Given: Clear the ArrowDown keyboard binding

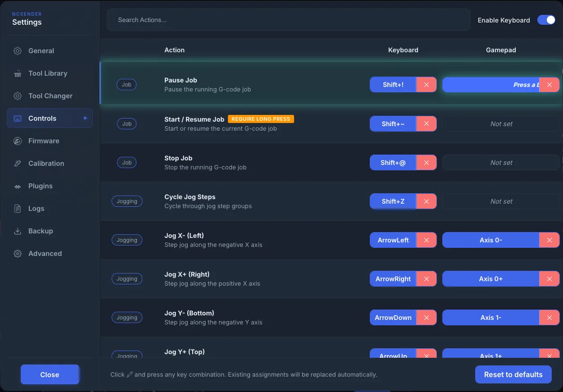Looking at the screenshot, I should pos(427,318).
